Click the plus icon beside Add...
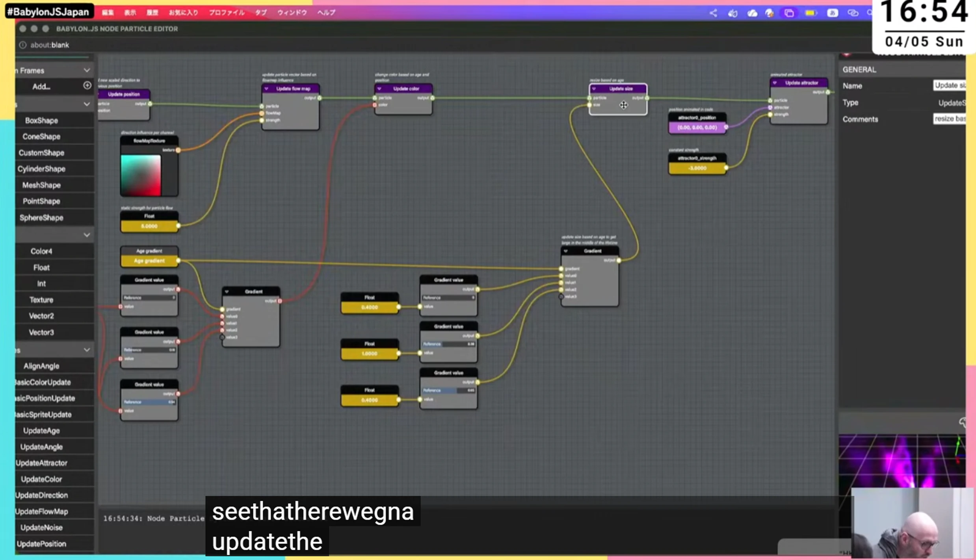Image resolution: width=976 pixels, height=560 pixels. [x=87, y=85]
